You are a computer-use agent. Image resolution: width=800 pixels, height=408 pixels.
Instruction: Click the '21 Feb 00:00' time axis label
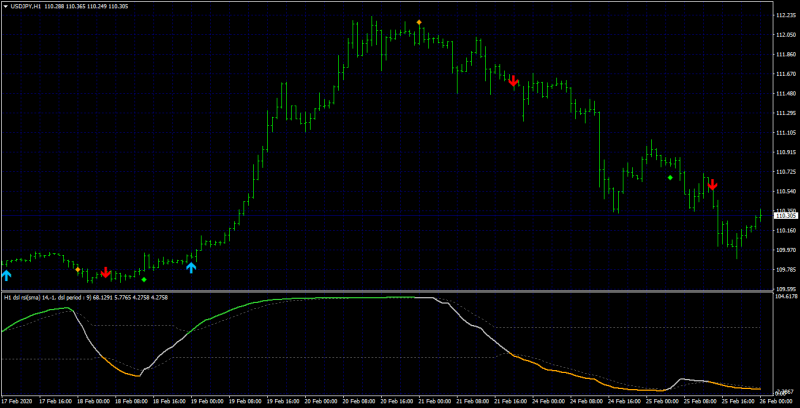[x=435, y=401]
